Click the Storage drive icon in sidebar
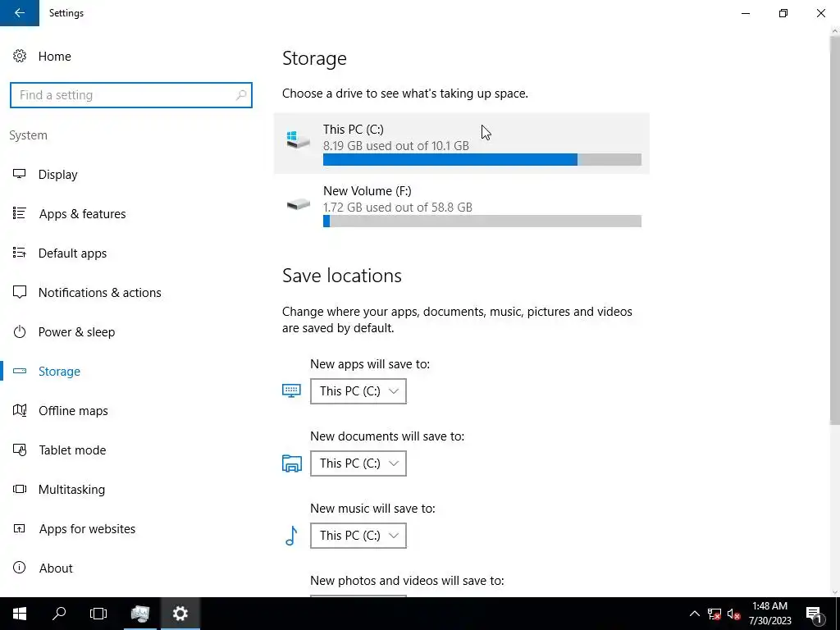The image size is (840, 630). tap(20, 371)
